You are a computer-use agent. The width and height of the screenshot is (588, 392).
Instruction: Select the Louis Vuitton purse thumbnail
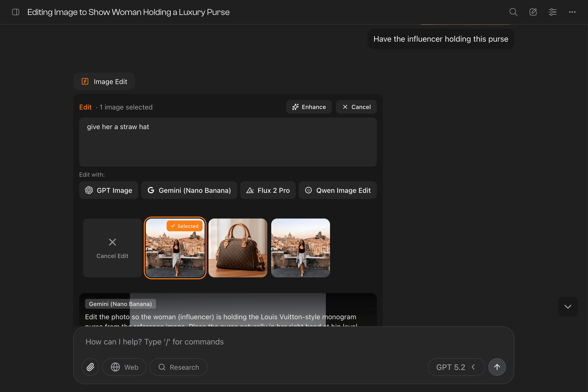237,248
